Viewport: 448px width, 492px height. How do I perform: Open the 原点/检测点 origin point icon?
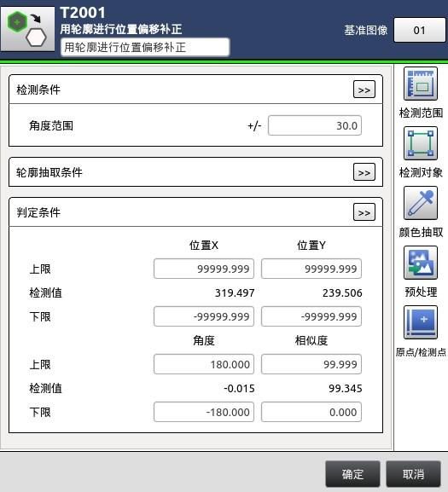pyautogui.click(x=421, y=322)
